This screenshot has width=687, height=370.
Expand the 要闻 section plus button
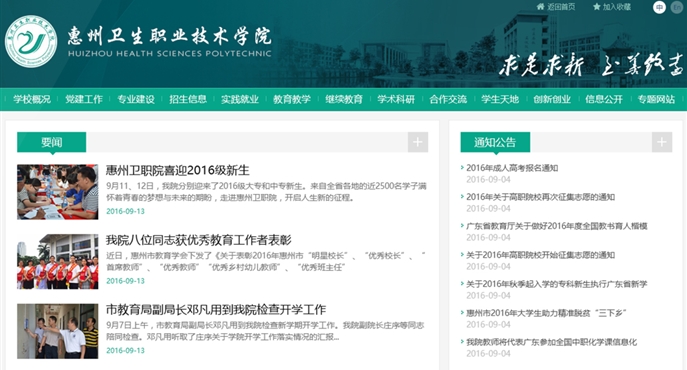coord(418,142)
